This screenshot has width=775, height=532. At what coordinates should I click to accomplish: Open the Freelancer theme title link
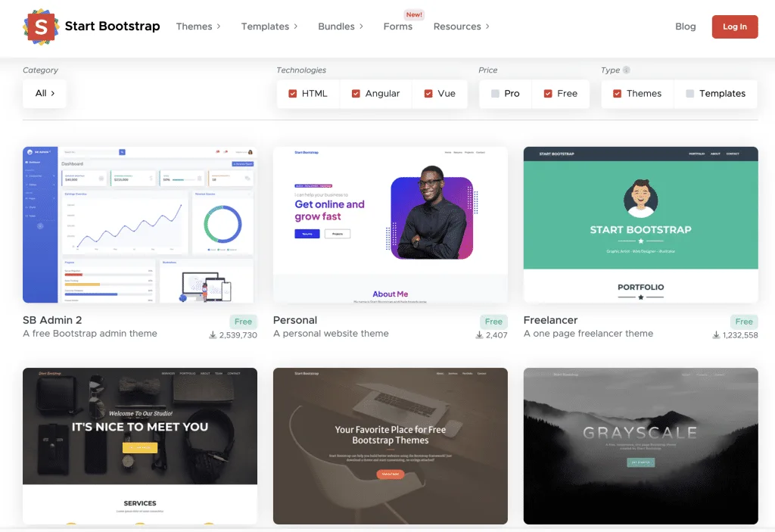(x=550, y=320)
